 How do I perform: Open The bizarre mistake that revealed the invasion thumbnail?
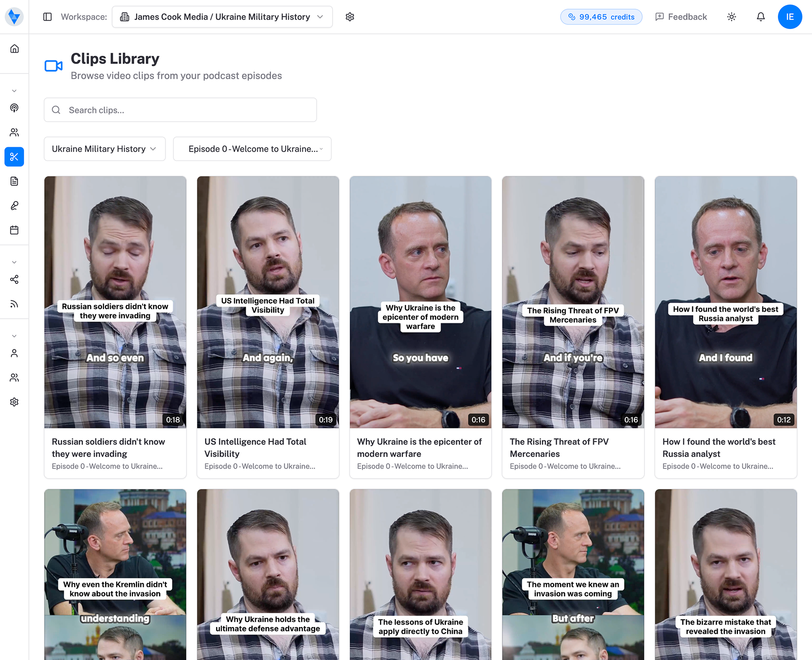click(x=726, y=575)
